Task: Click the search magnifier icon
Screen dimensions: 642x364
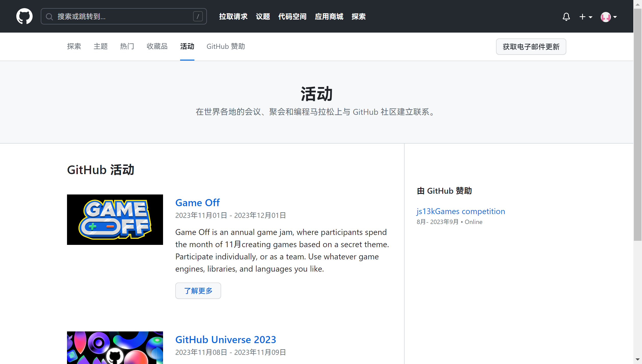Action: point(49,17)
